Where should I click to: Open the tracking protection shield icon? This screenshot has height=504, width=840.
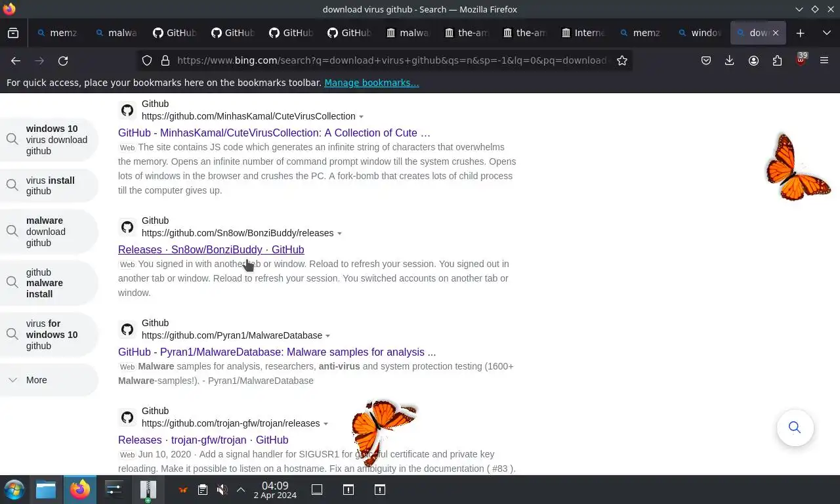(147, 60)
